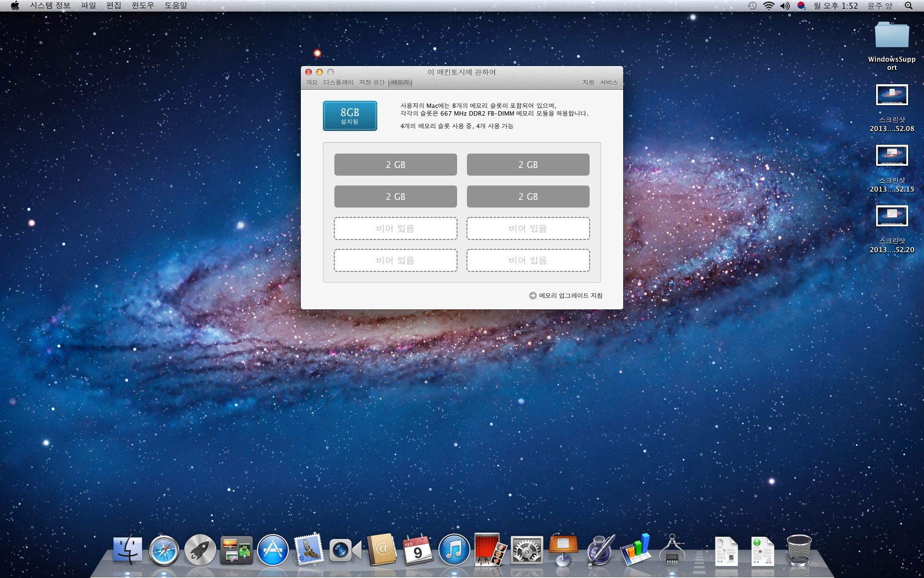Viewport: 924px width, 578px height.
Task: Open the 도움말 menu
Action: coord(176,6)
